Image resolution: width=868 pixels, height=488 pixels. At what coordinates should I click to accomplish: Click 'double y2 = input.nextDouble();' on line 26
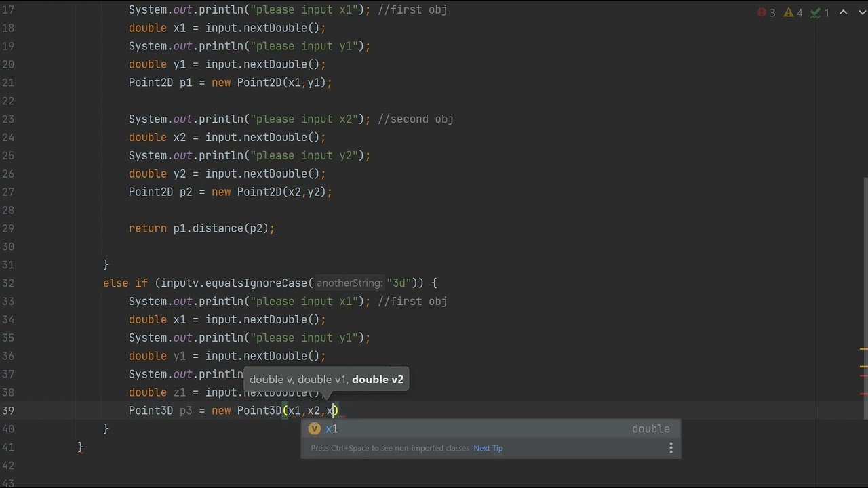[227, 174]
